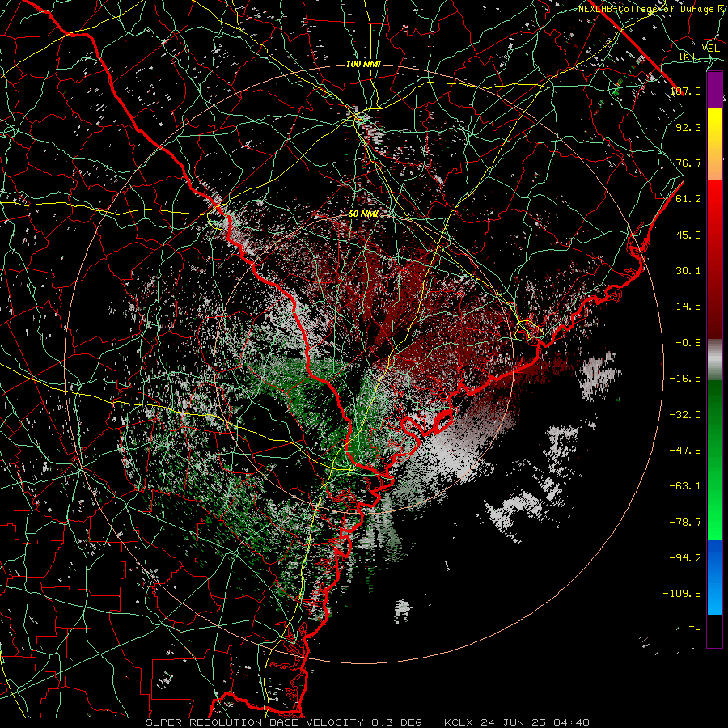Screen dimensions: 728x728
Task: Click the -109.8 legend value
Action: click(682, 594)
